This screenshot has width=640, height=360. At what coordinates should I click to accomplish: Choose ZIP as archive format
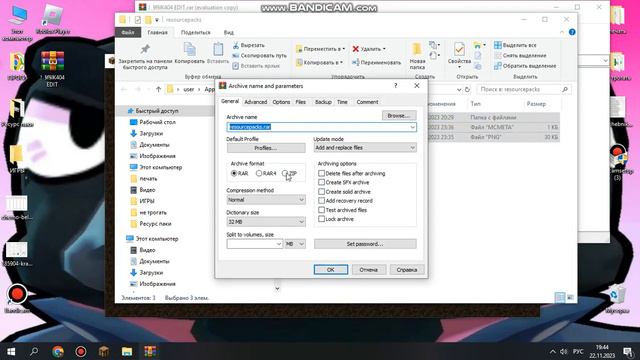click(x=285, y=173)
